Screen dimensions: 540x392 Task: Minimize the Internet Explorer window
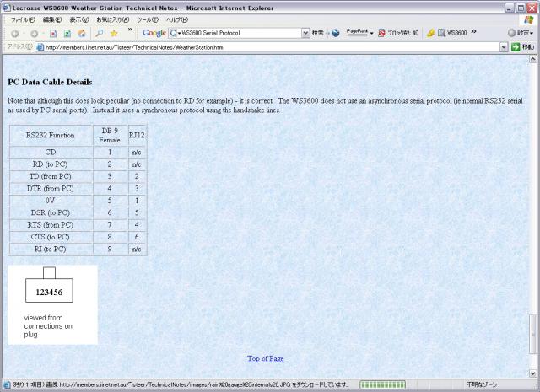(x=510, y=8)
